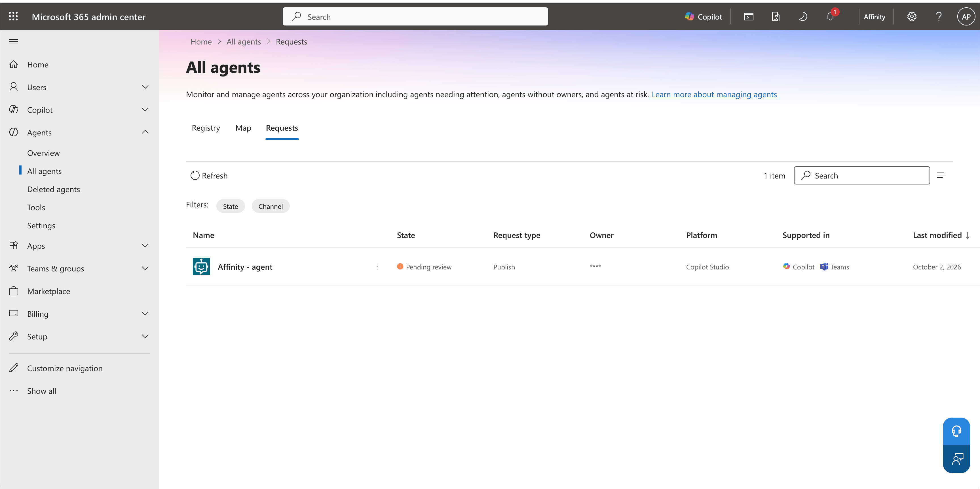Open Tools under Agents
The width and height of the screenshot is (980, 489).
[x=36, y=207]
